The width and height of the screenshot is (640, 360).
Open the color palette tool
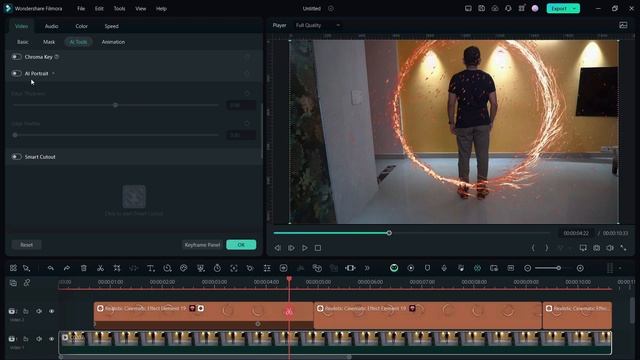184,268
